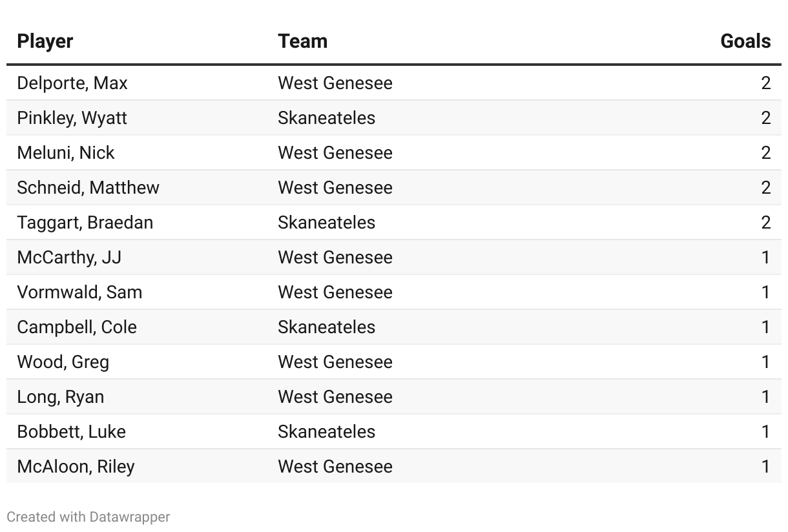Click the Team column header

coord(302,41)
